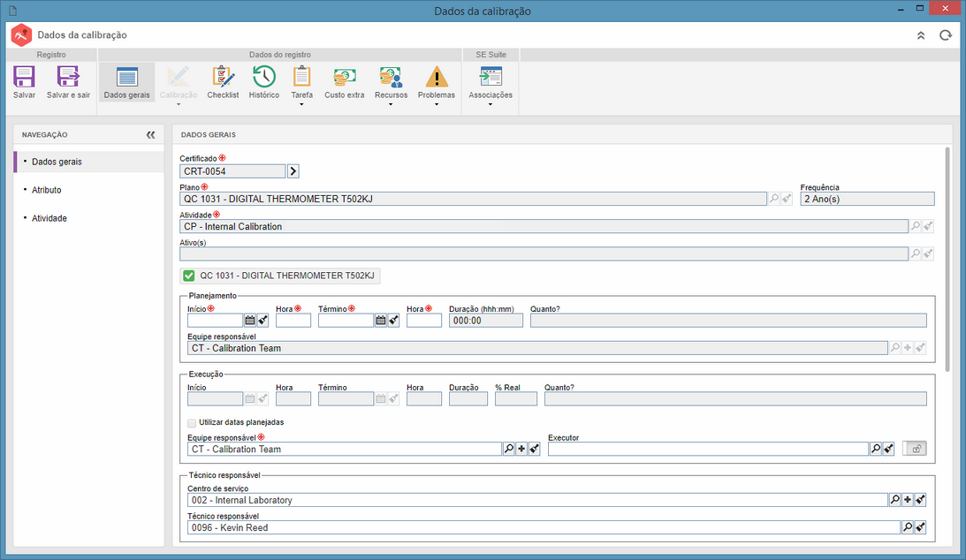
Task: Click the Execução Equipe responsável Calibration Team field
Action: click(345, 450)
